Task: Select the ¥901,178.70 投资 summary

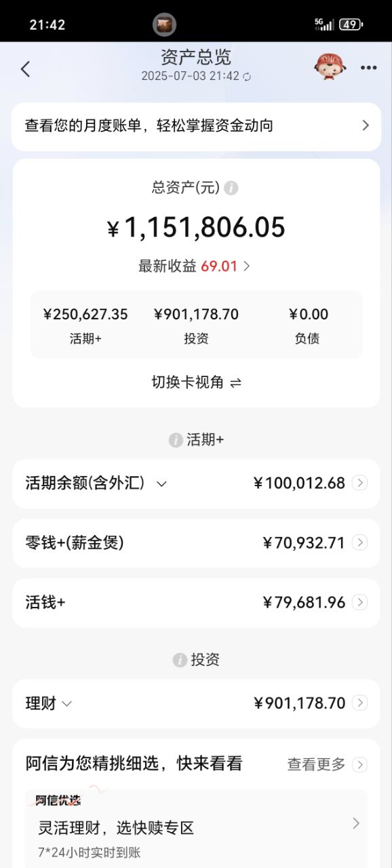Action: pyautogui.click(x=196, y=325)
